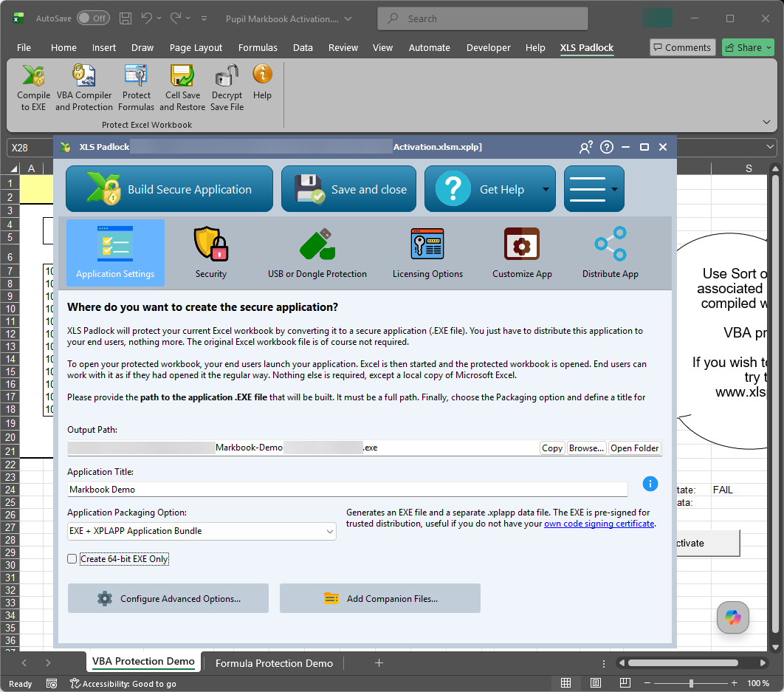
Task: Open the own code signing certificate link
Action: tap(599, 524)
